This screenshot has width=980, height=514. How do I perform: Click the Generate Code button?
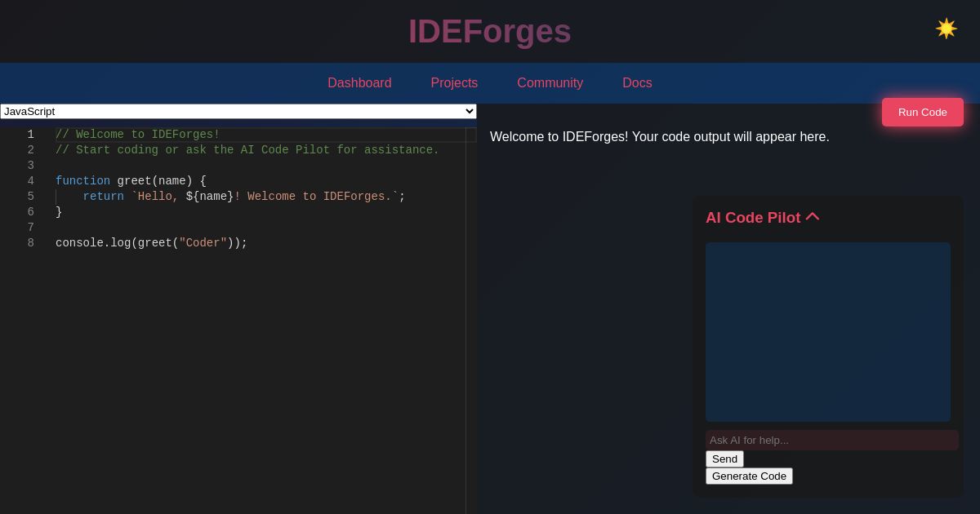(749, 476)
